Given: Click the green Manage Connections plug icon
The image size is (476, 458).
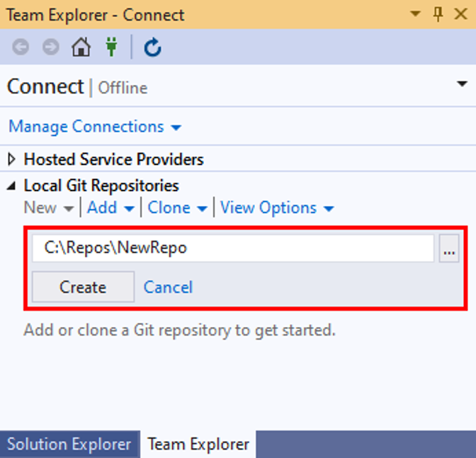Looking at the screenshot, I should pyautogui.click(x=111, y=47).
